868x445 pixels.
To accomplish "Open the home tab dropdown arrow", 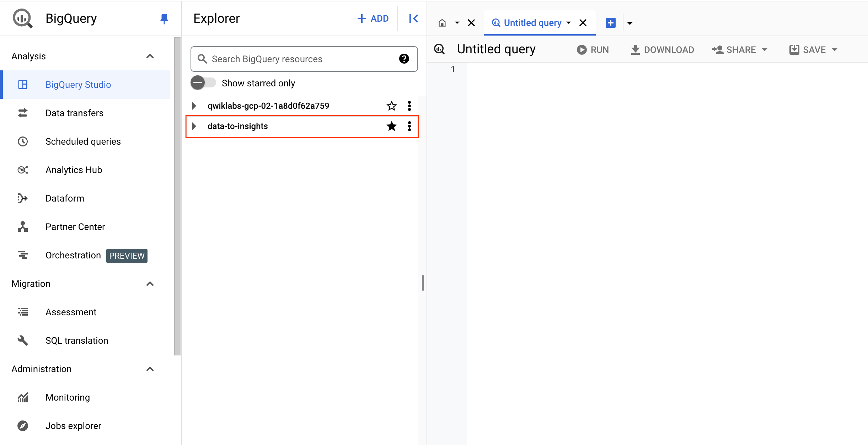I will (x=457, y=23).
